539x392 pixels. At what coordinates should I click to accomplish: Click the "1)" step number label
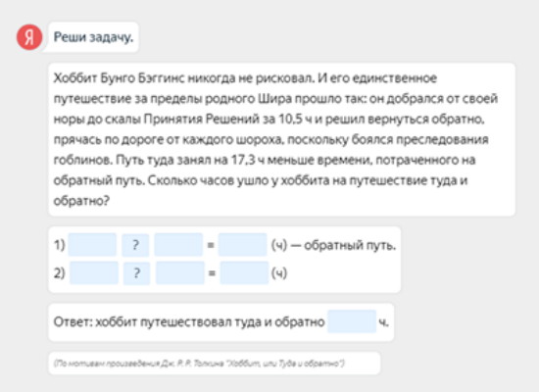pos(59,245)
